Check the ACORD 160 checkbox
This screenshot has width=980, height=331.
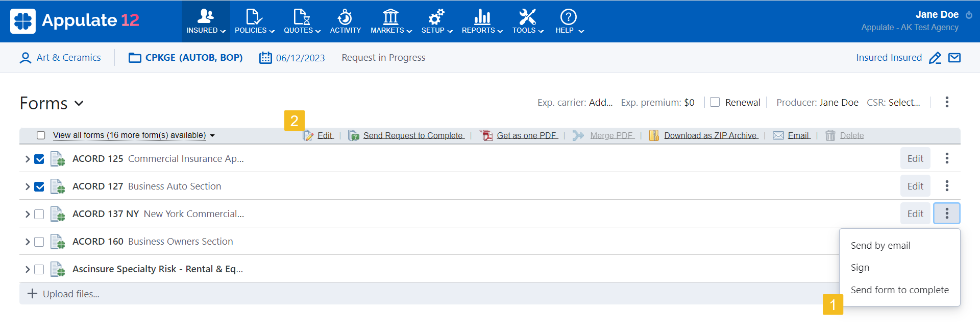pyautogui.click(x=39, y=242)
